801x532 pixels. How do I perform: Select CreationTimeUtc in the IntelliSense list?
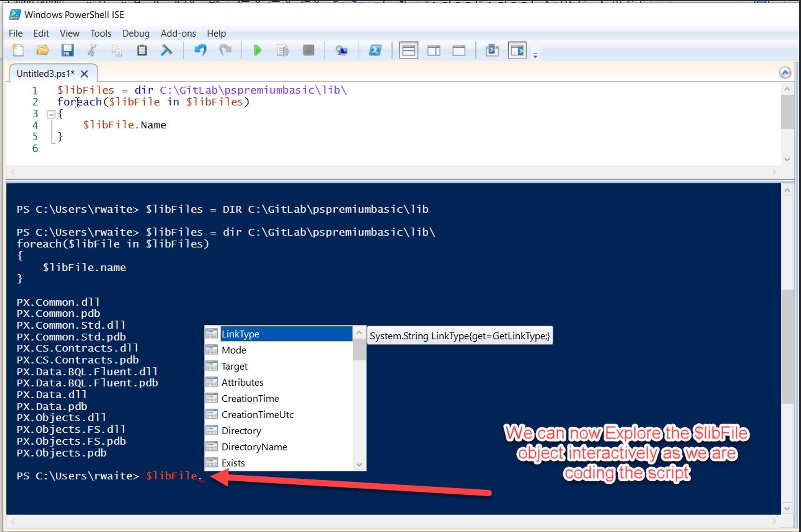tap(278, 414)
